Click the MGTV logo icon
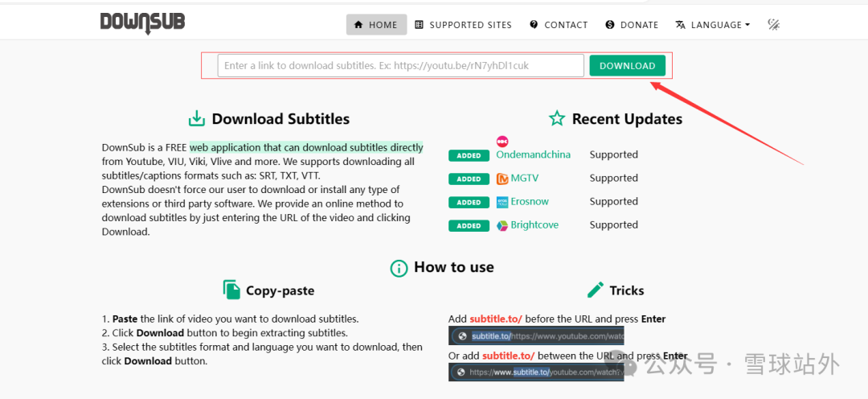The height and width of the screenshot is (399, 868). 502,179
